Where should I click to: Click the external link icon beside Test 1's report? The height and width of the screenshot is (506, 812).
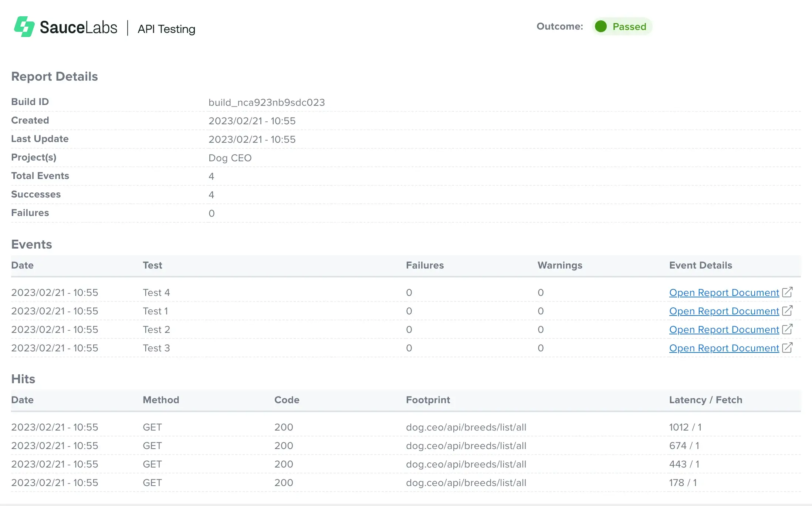pos(788,311)
